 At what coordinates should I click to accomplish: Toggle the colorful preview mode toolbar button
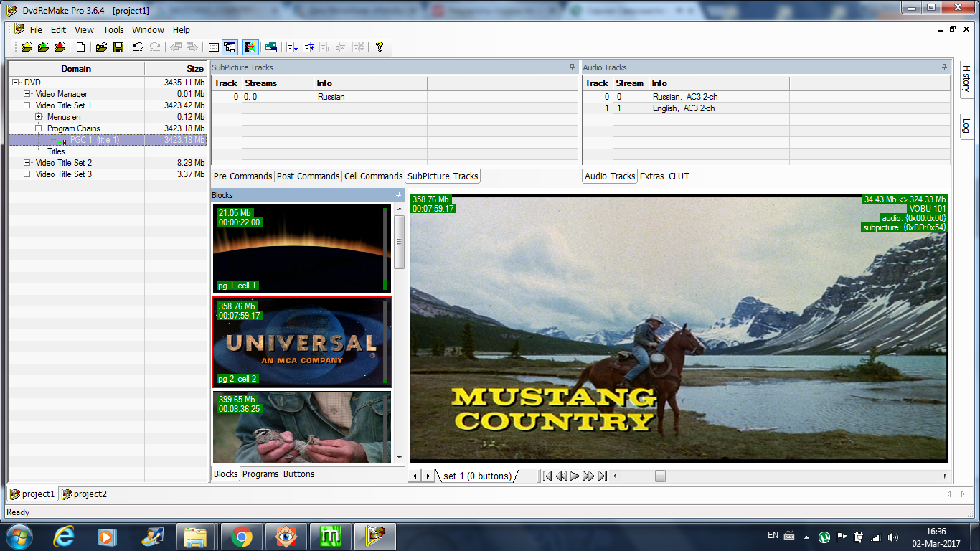[250, 47]
